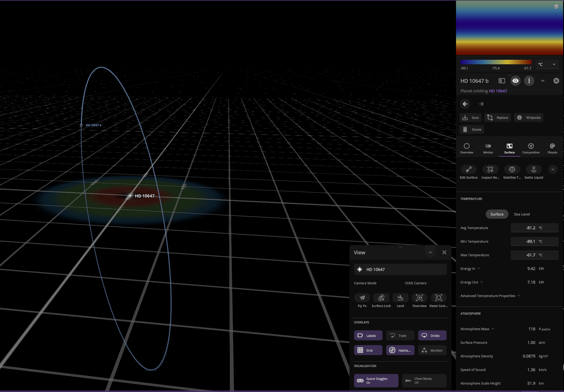Click the Replace button
The width and height of the screenshot is (564, 392).
click(498, 118)
